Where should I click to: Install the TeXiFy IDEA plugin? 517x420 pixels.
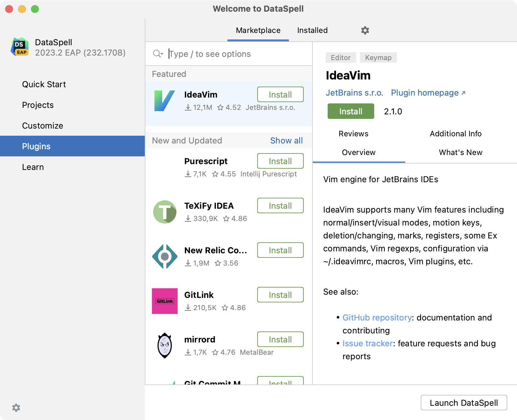(x=280, y=206)
